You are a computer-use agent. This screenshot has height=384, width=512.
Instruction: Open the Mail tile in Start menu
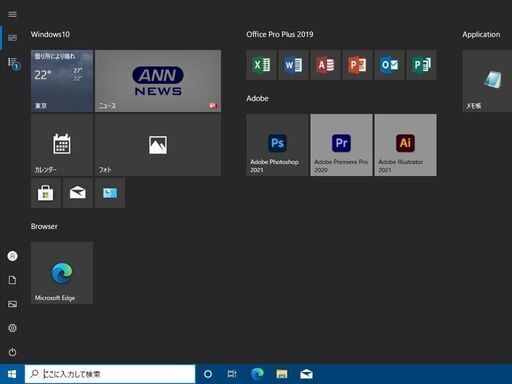click(x=78, y=193)
